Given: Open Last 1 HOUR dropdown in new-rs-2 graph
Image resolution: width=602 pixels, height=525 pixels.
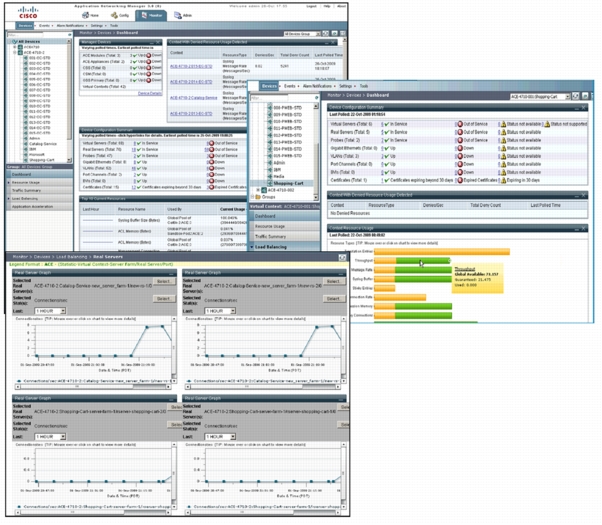Looking at the screenshot, I should coord(220,311).
